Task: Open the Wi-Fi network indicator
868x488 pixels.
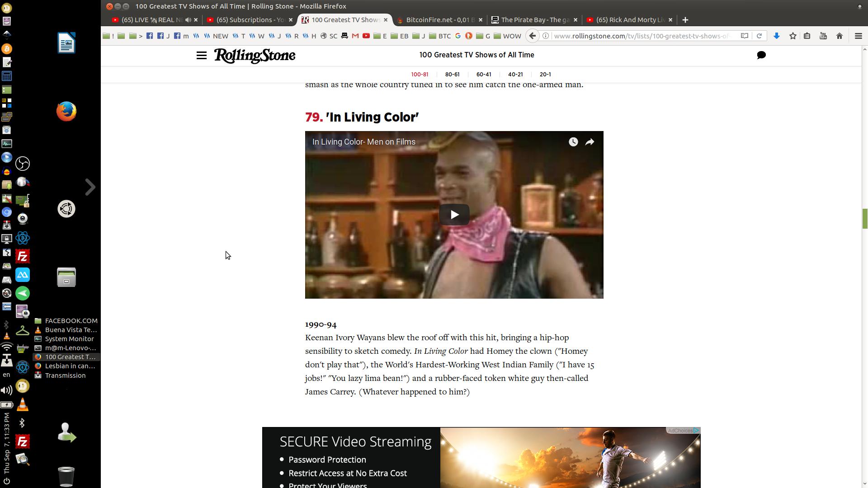Action: pyautogui.click(x=7, y=347)
